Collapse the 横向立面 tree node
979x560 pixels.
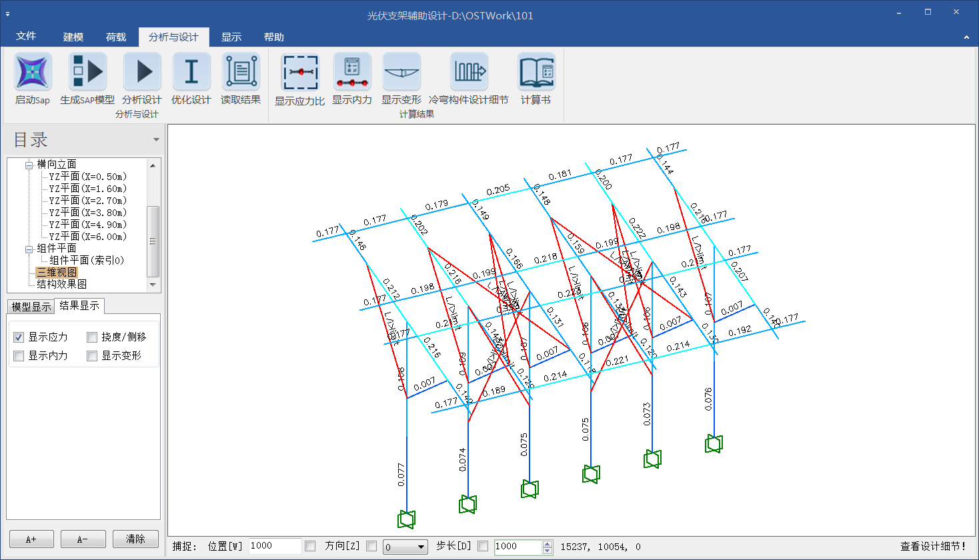pos(29,165)
